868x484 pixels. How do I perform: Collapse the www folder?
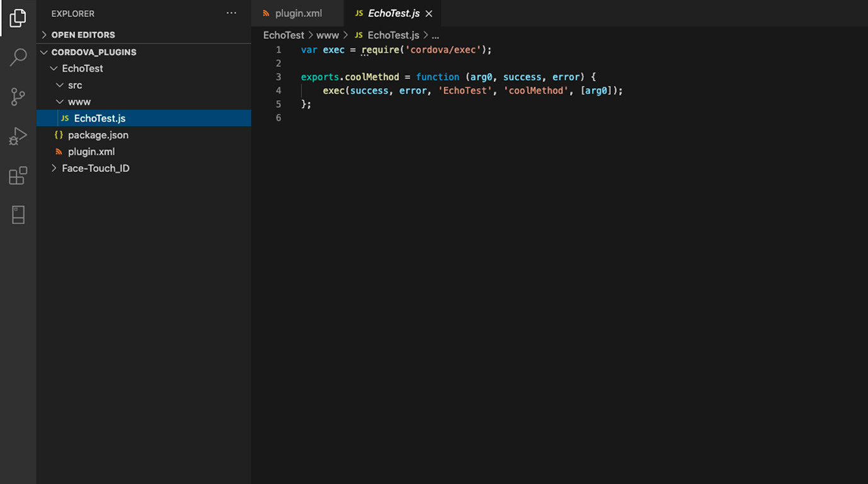point(144,101)
